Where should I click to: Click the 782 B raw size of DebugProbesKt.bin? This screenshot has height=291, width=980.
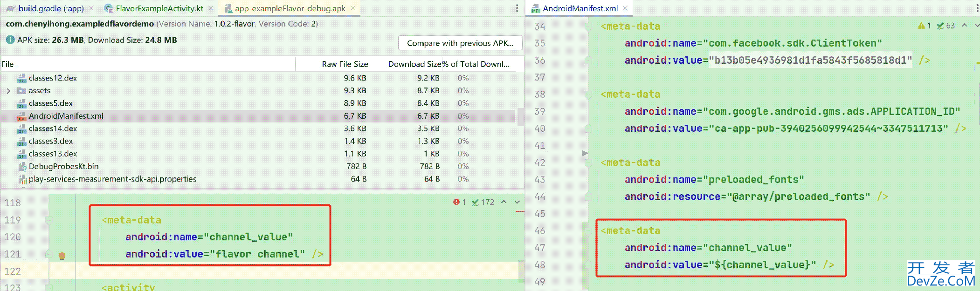[x=356, y=166]
